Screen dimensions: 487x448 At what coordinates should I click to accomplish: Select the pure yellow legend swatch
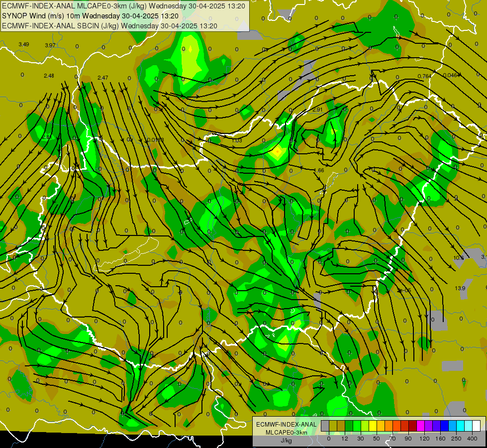pos(373,426)
